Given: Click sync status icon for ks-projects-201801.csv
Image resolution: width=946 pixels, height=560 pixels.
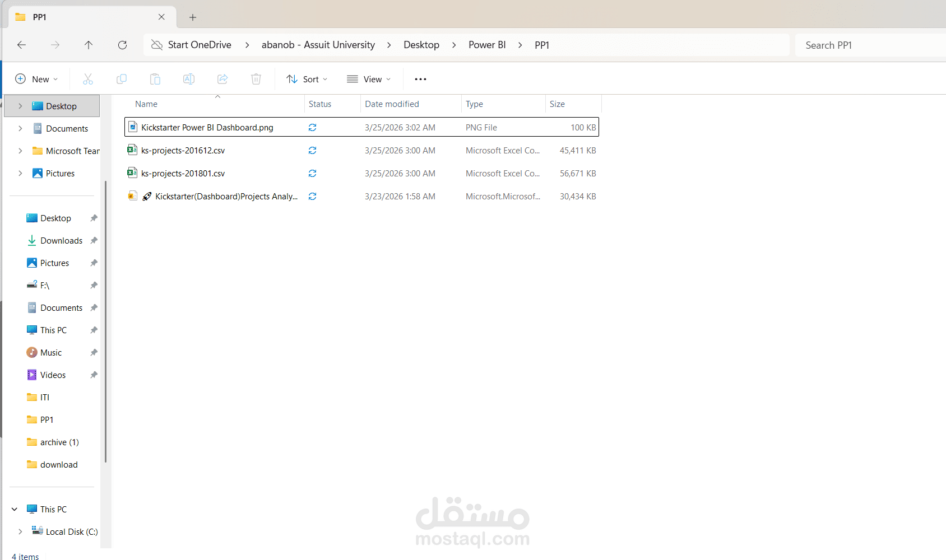Looking at the screenshot, I should coord(312,174).
